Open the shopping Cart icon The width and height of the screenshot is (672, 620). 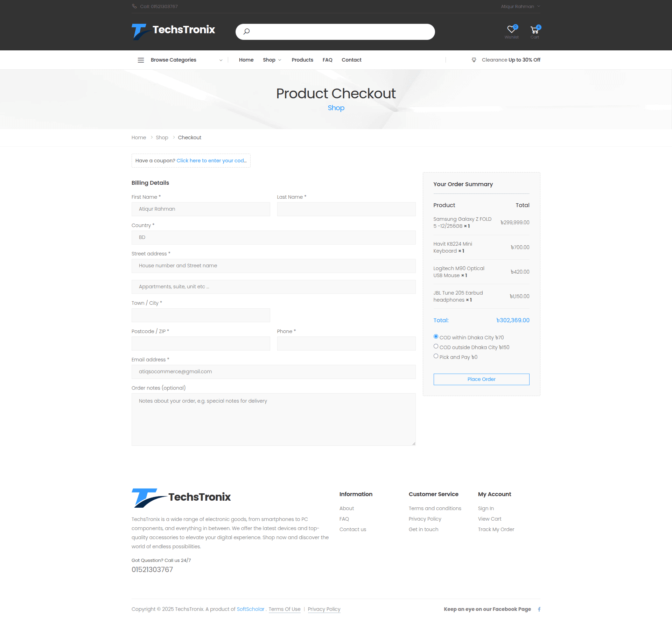coord(534,30)
